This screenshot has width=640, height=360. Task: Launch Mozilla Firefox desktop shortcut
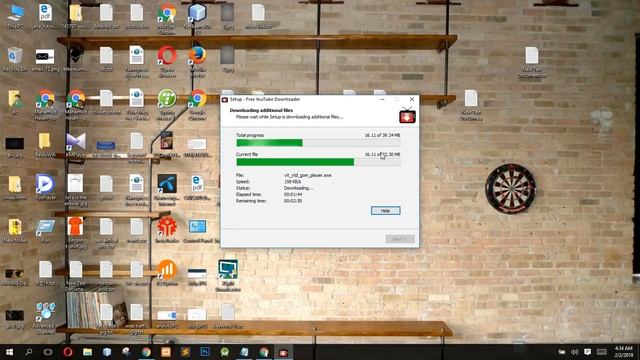coord(198,61)
